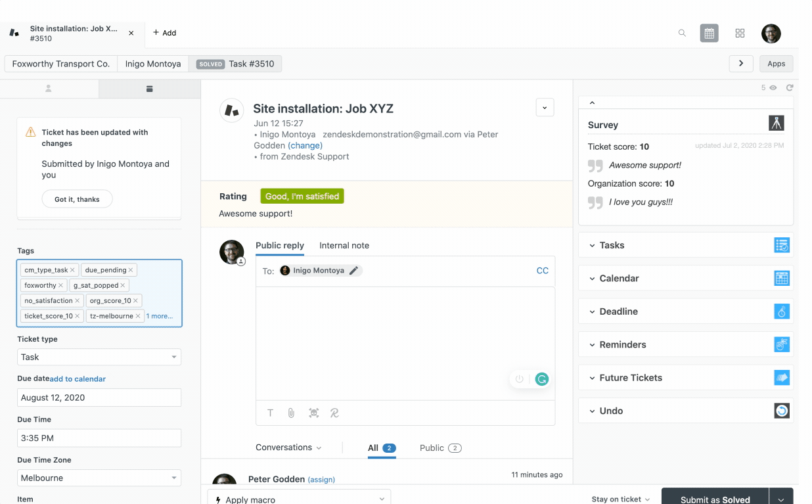812x504 pixels.
Task: Close the Site installation ticket tab
Action: pos(131,33)
